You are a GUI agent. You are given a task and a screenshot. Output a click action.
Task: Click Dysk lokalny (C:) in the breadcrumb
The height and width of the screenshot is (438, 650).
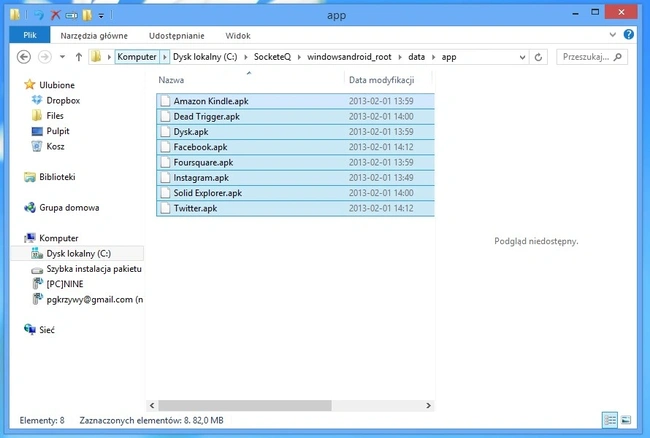tap(205, 57)
